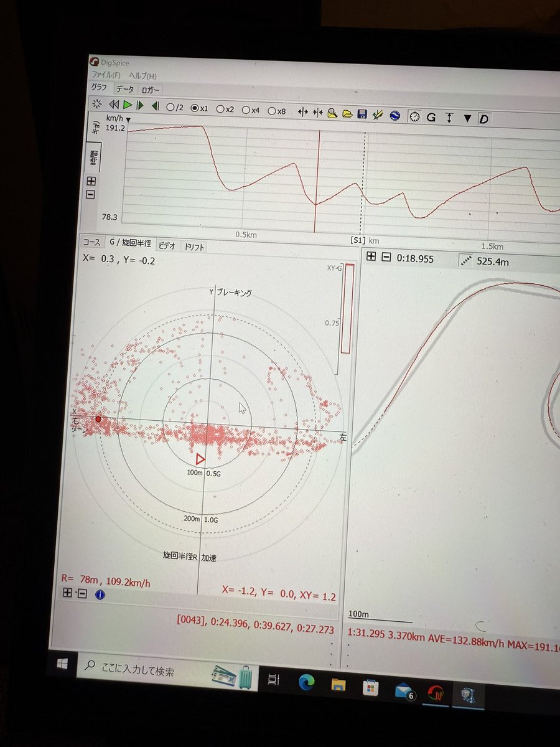The image size is (560, 747).
Task: Save data with the floppy disk icon
Action: click(363, 115)
